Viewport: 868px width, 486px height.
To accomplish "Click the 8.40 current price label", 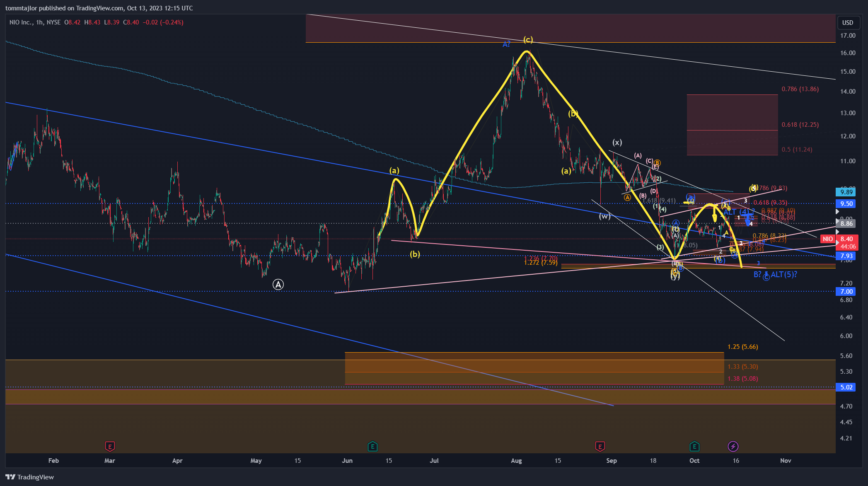I will [x=846, y=239].
